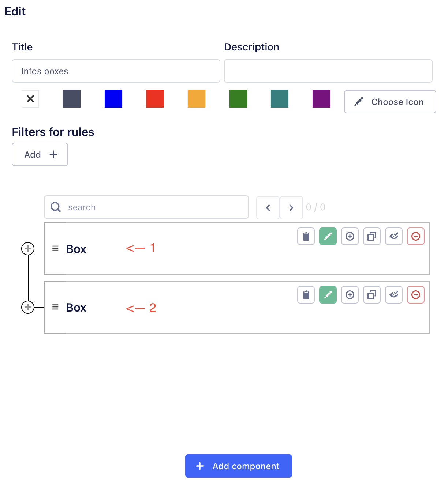Delete the second Box using the red minus
This screenshot has width=448, height=482.
(x=416, y=295)
